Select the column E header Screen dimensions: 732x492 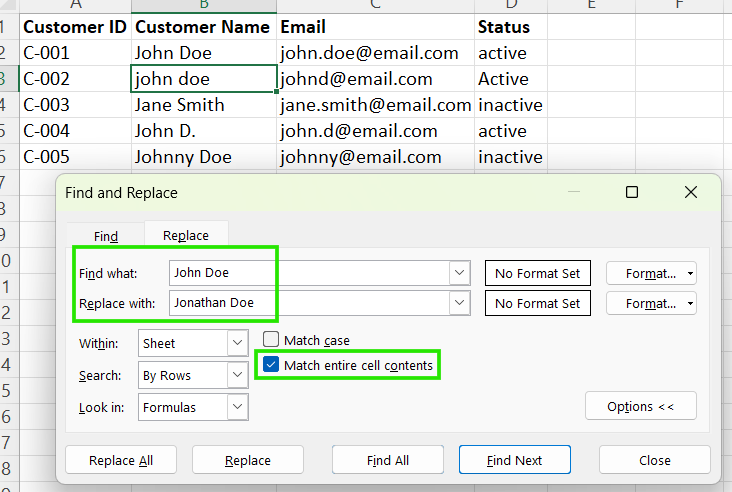coord(591,6)
